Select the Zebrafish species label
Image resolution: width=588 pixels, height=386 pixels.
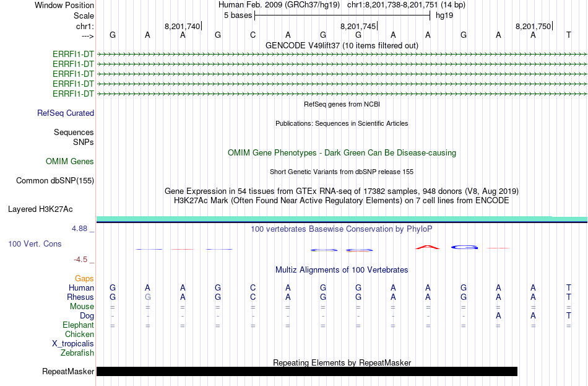(x=77, y=353)
